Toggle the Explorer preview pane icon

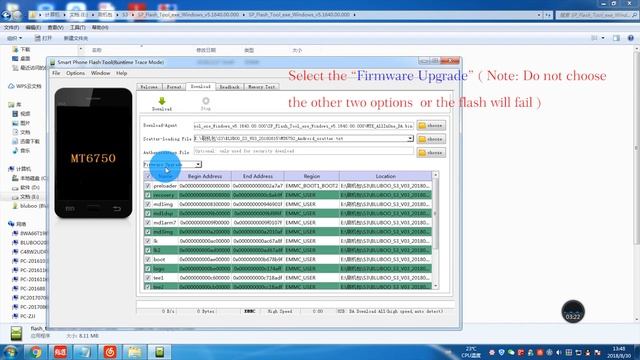[616, 38]
